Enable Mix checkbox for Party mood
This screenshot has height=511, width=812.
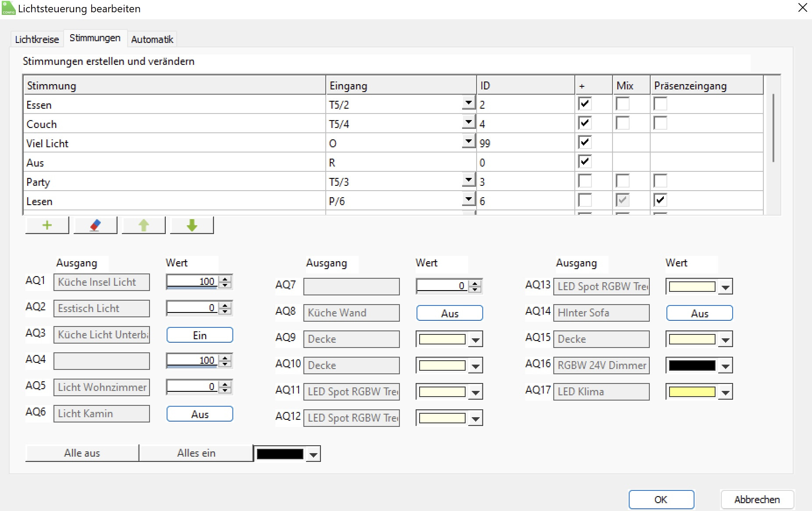tap(622, 181)
